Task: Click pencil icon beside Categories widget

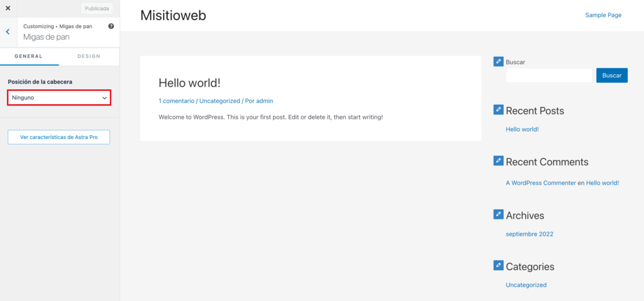Action: tap(498, 266)
